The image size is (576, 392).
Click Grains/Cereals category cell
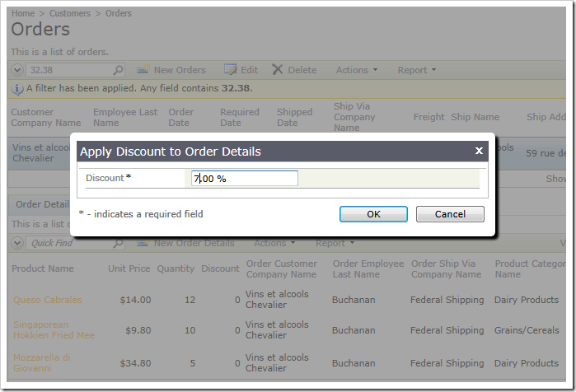point(527,330)
